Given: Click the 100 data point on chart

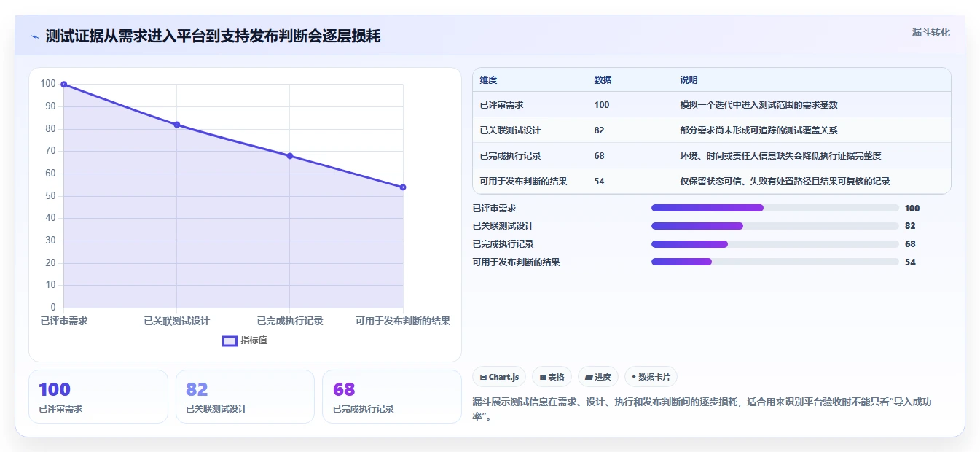Looking at the screenshot, I should click(x=64, y=85).
